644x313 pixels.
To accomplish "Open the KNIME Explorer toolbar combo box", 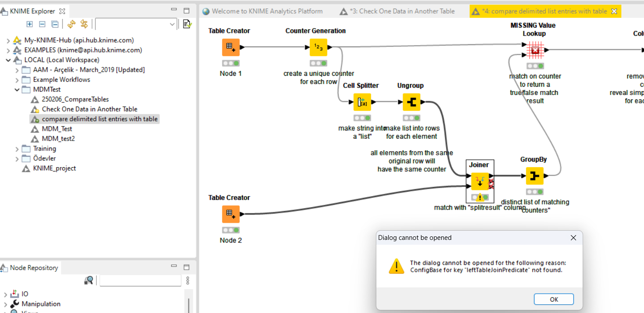I will click(x=136, y=24).
